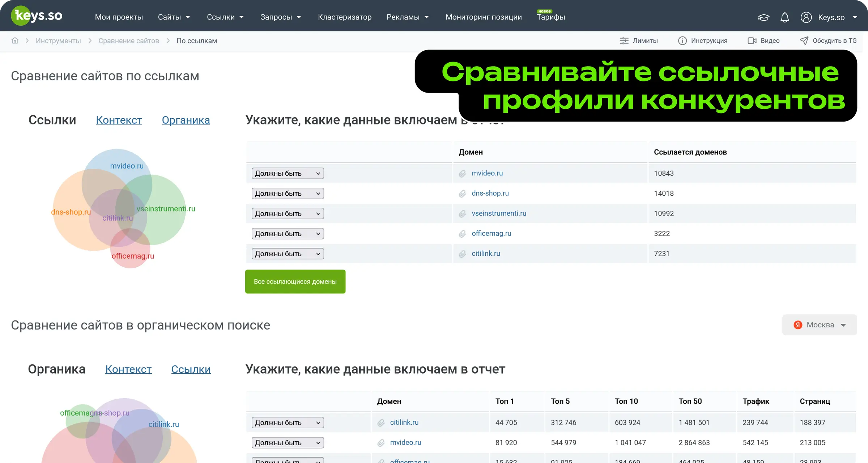Click link icon beside citilink.ru in organic table
868x463 pixels.
[381, 423]
